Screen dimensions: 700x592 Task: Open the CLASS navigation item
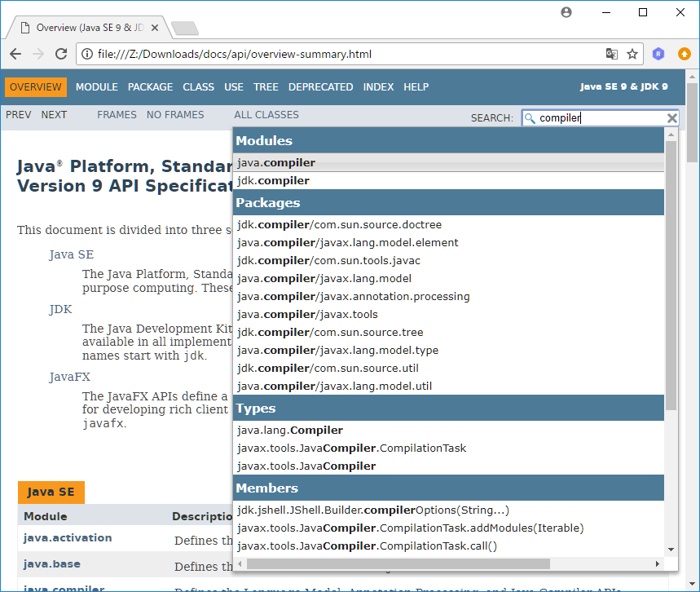pos(199,87)
